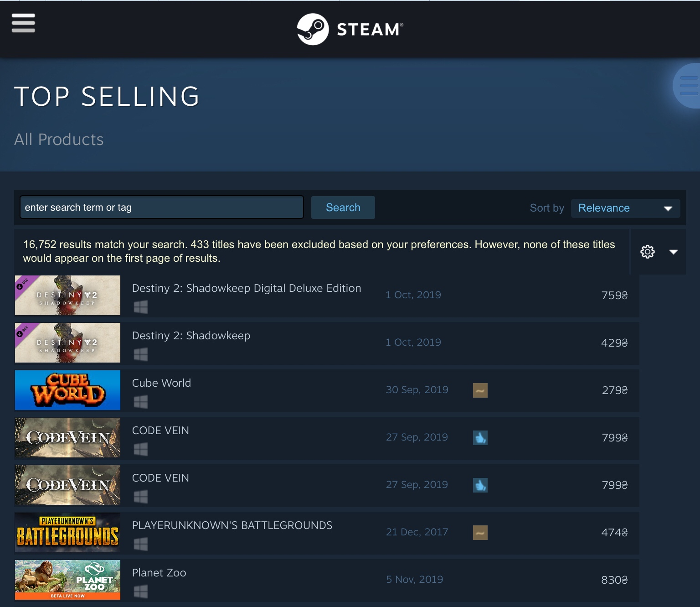Click the Windows platform icon under Cube World
This screenshot has height=607, width=700.
coord(141,402)
